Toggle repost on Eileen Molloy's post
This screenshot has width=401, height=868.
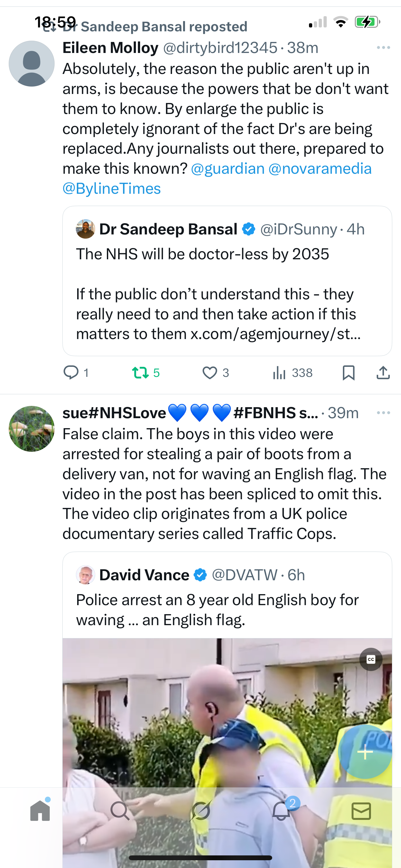(x=140, y=373)
